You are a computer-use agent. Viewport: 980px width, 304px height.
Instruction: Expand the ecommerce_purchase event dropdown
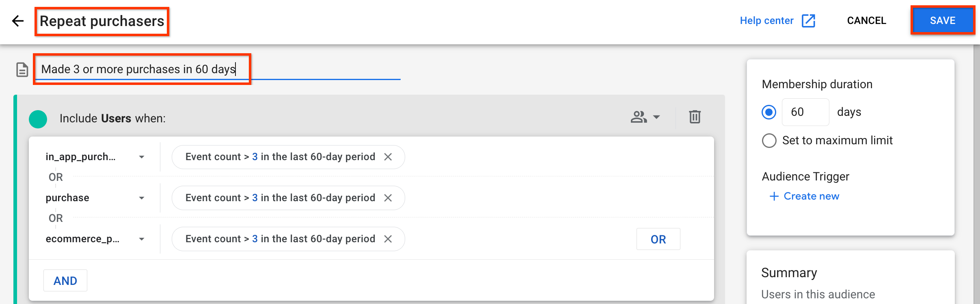[141, 239]
